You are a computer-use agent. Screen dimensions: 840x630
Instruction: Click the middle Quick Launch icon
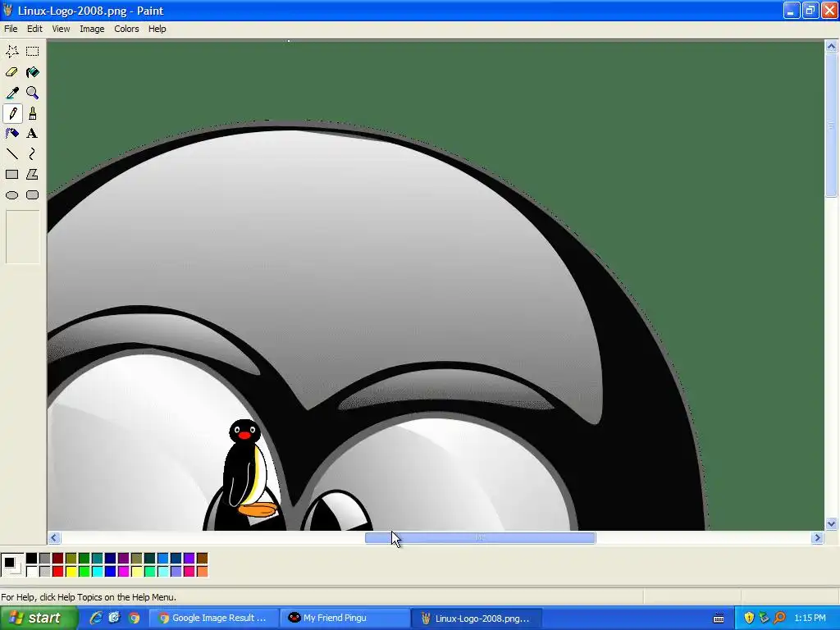115,619
